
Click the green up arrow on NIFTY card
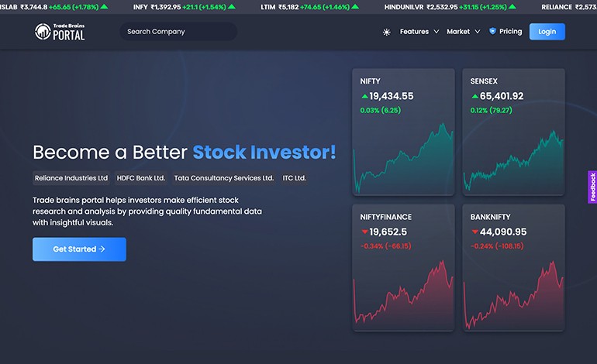(364, 96)
